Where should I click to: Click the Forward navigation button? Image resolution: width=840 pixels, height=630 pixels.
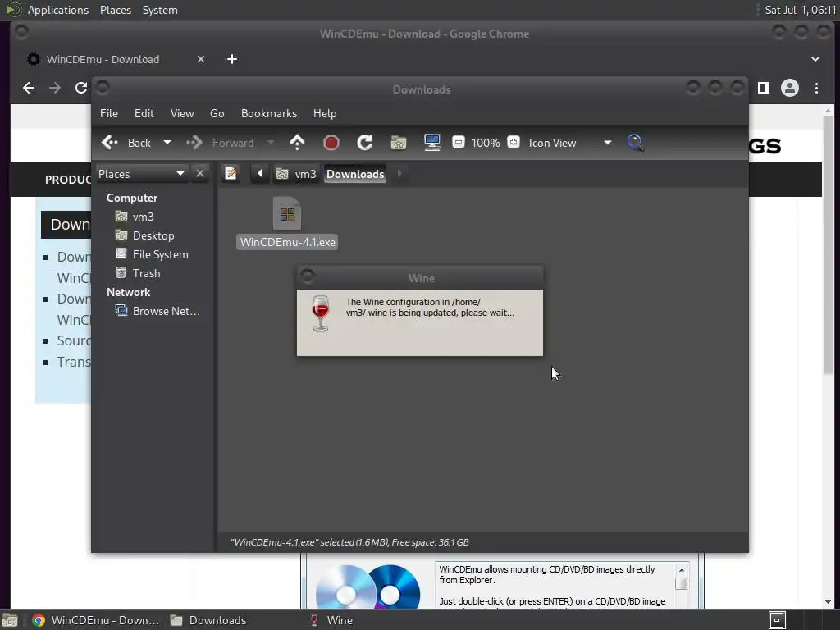pyautogui.click(x=220, y=143)
